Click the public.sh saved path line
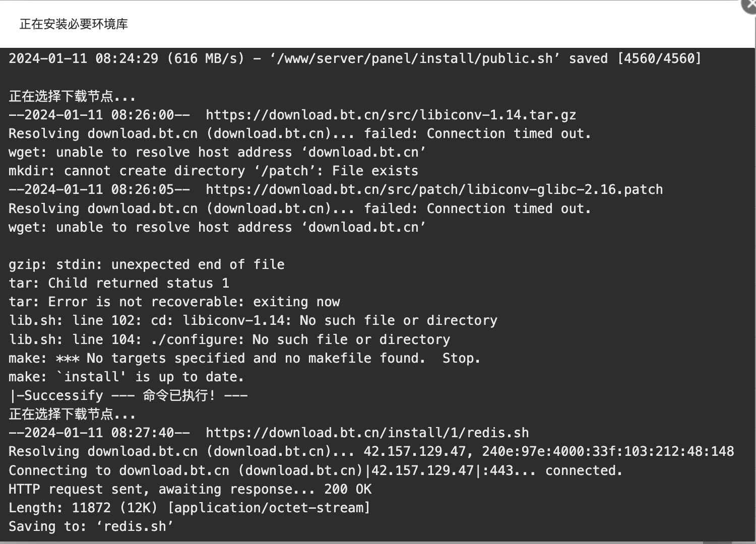The image size is (756, 544). (355, 58)
